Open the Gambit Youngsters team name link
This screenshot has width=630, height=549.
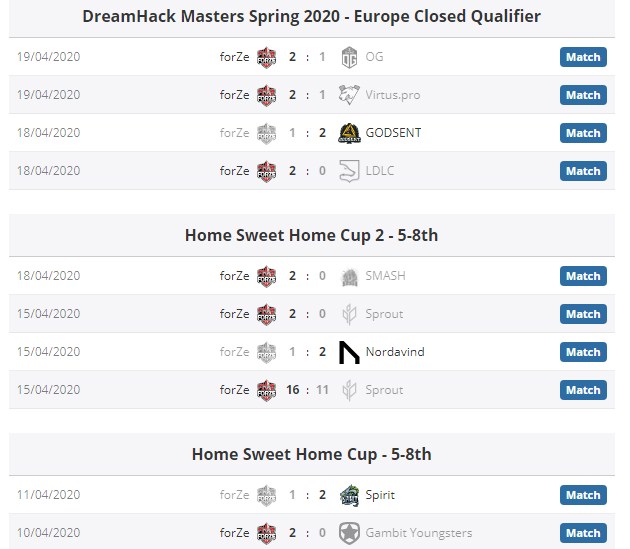tap(419, 533)
